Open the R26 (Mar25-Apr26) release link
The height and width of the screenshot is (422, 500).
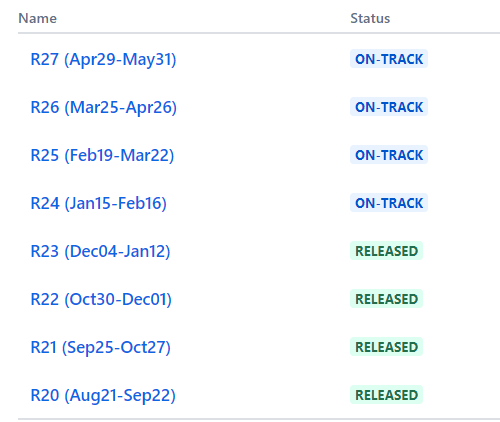(x=103, y=107)
